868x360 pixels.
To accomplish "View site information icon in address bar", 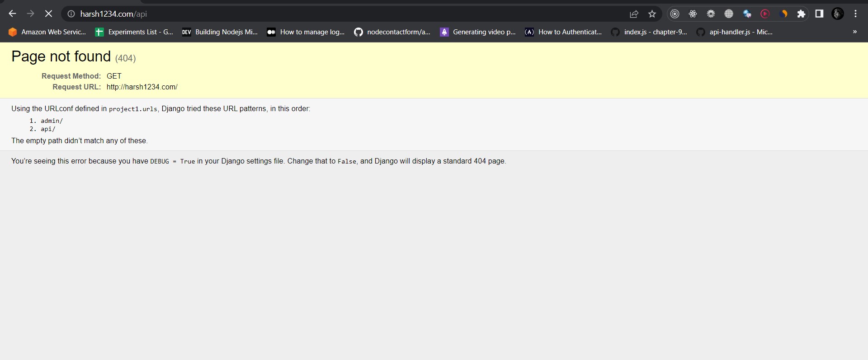I will pos(71,14).
